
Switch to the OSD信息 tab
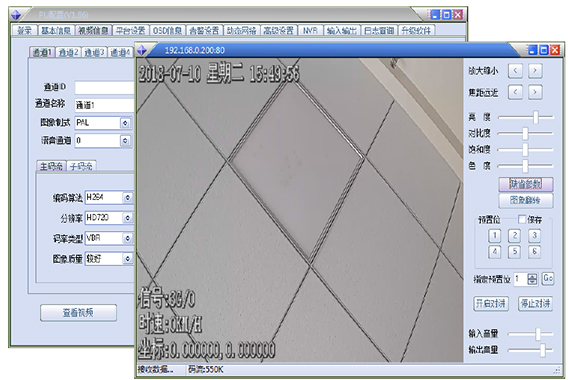167,31
